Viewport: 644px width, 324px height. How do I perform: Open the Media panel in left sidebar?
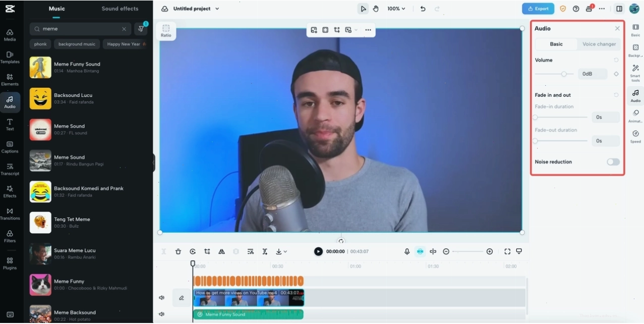[10, 35]
